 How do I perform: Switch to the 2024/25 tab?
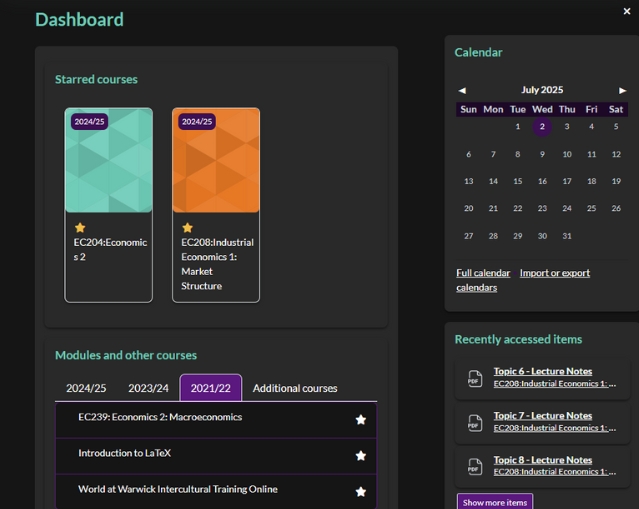tap(86, 388)
